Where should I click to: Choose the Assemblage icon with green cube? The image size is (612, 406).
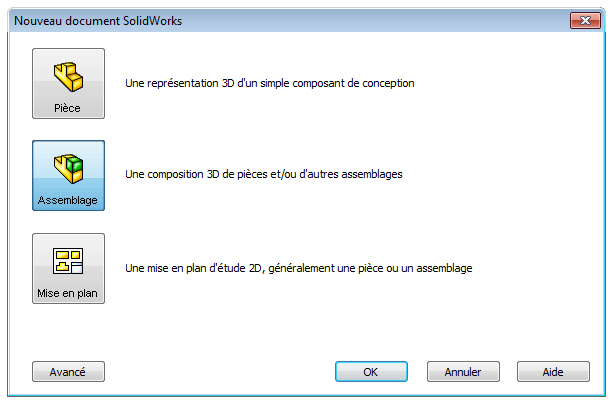point(68,169)
